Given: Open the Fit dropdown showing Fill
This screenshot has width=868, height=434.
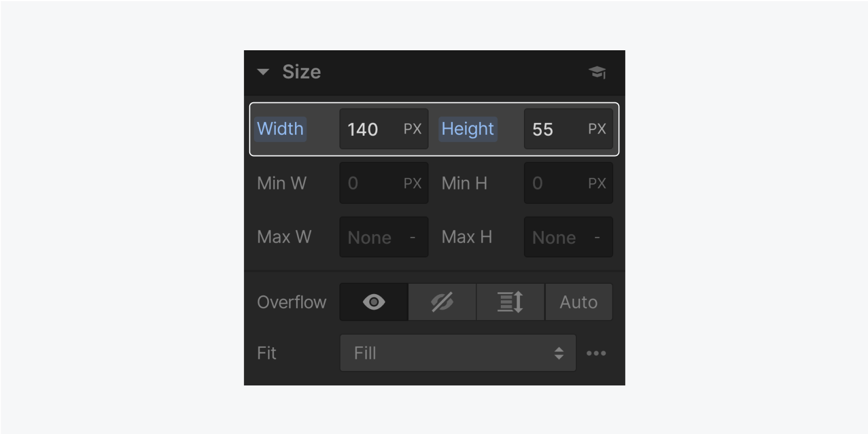Looking at the screenshot, I should 457,353.
